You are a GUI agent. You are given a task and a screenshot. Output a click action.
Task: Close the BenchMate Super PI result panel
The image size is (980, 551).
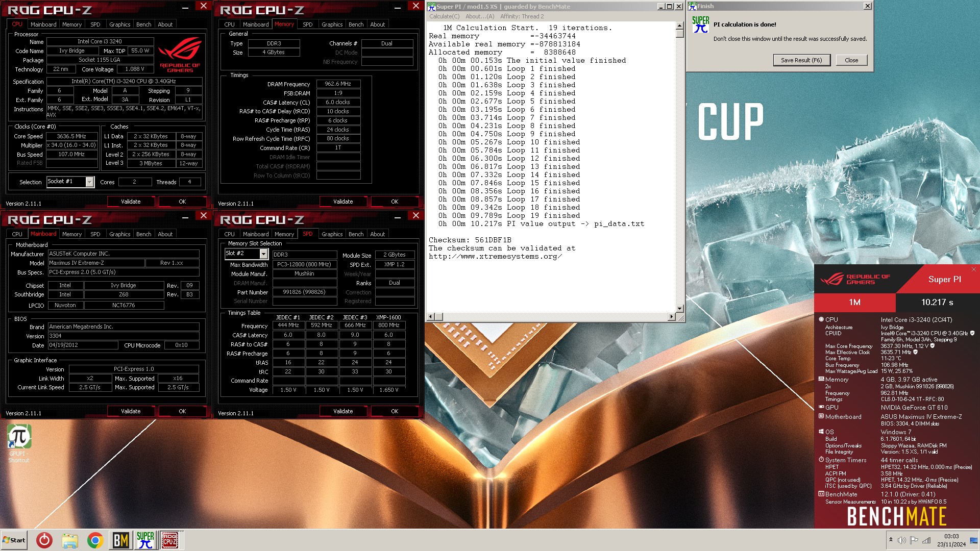click(973, 269)
